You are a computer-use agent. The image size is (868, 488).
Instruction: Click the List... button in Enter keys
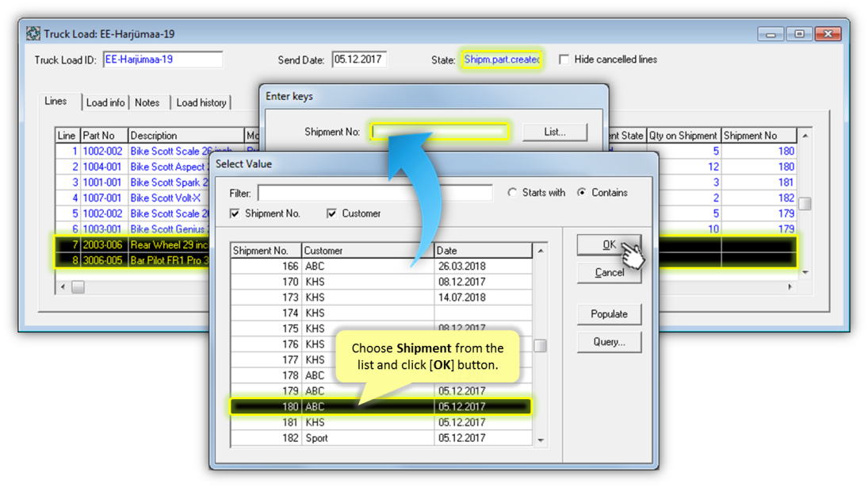pyautogui.click(x=555, y=132)
